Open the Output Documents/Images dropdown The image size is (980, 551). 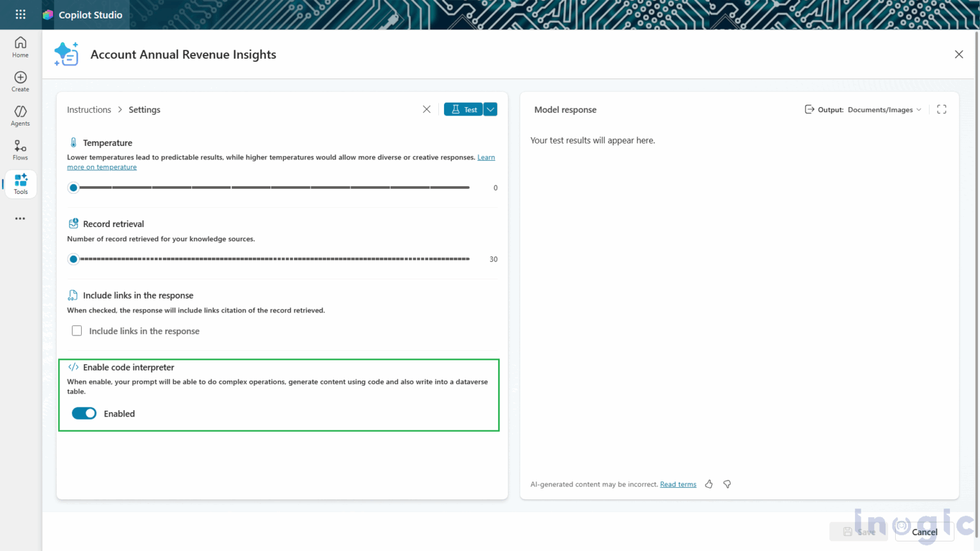coord(883,109)
